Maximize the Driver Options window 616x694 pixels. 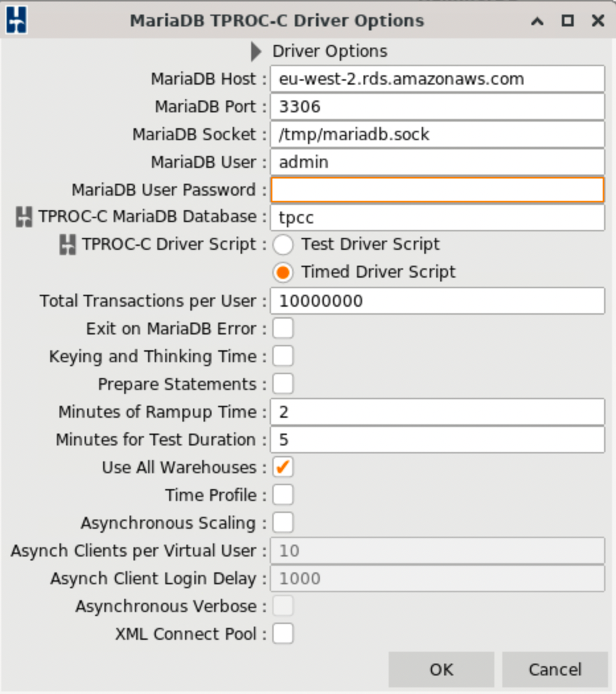[567, 20]
